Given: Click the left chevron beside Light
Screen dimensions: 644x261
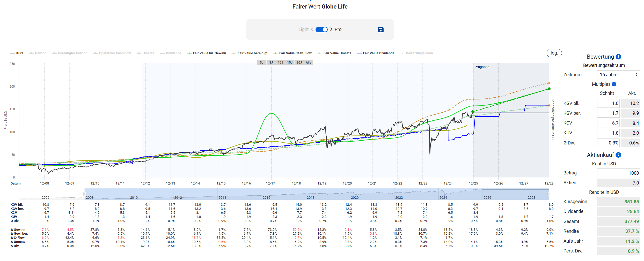Looking at the screenshot, I should pyautogui.click(x=312, y=29).
